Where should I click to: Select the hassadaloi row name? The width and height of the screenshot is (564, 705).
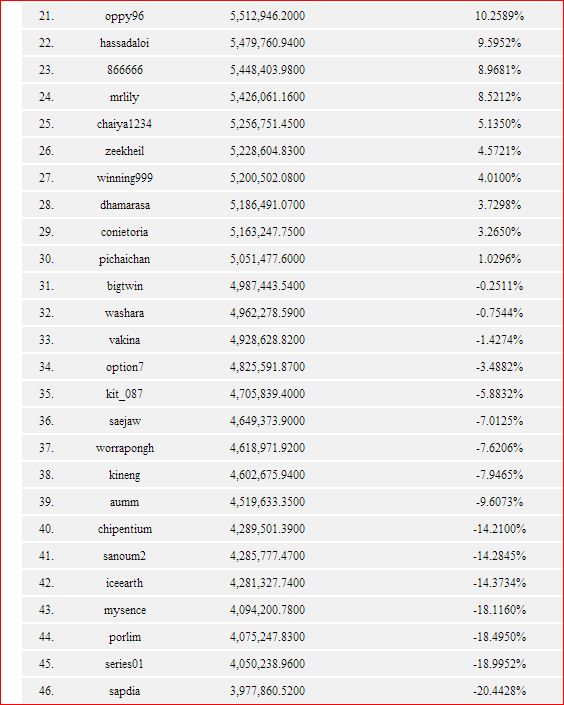(125, 43)
